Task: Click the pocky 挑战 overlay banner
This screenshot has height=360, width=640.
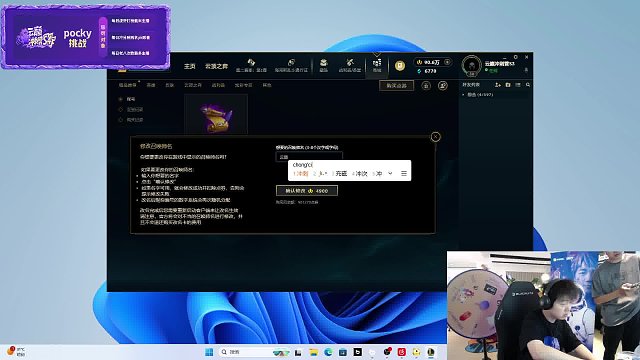Action: tap(86, 37)
